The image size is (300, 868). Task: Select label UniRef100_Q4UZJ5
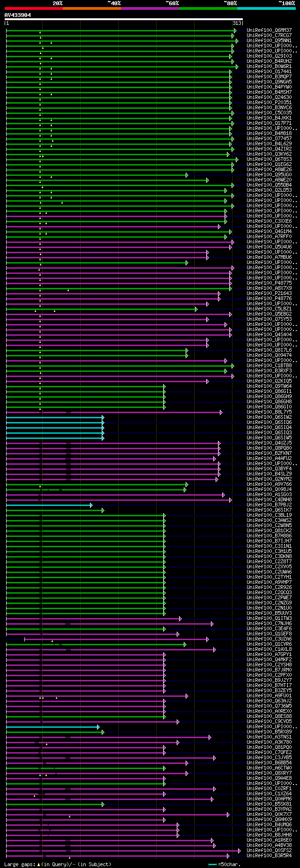[x=269, y=443]
